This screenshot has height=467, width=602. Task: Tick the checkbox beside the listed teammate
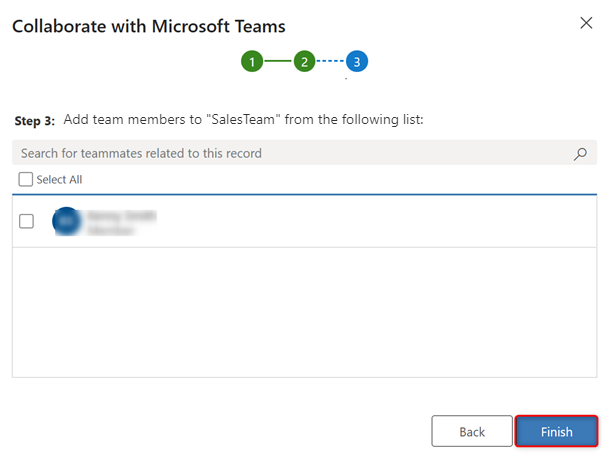click(x=27, y=221)
